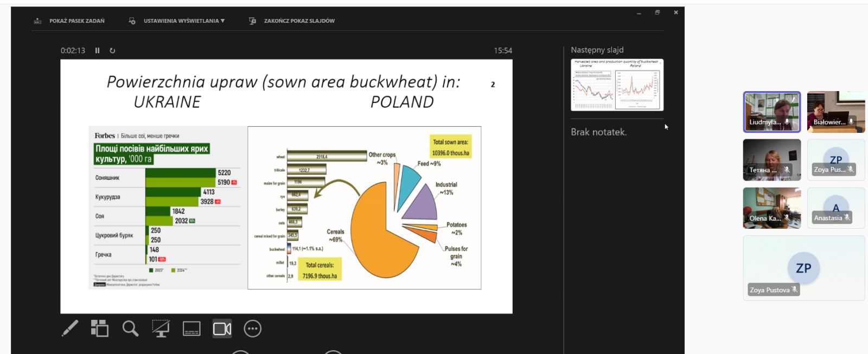This screenshot has width=868, height=354.
Task: Click the subtitles icon in presenter toolbar
Action: pos(192,329)
